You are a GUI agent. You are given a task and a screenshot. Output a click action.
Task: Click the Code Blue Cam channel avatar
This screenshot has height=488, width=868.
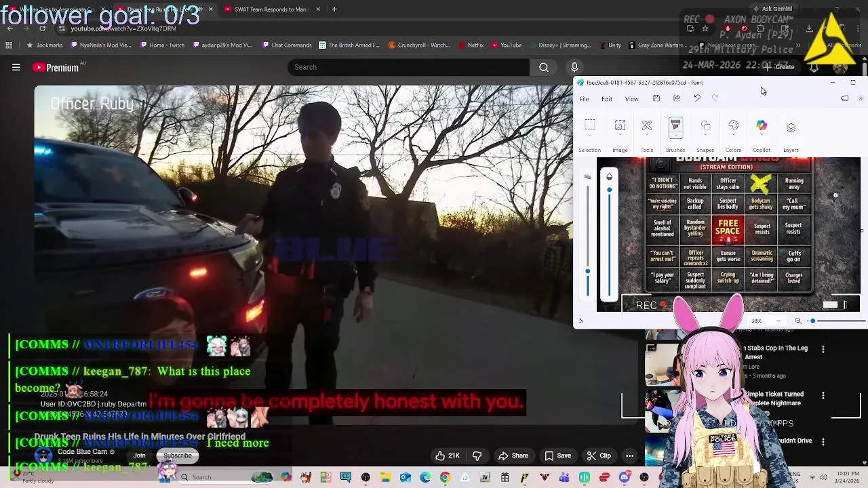coord(44,455)
